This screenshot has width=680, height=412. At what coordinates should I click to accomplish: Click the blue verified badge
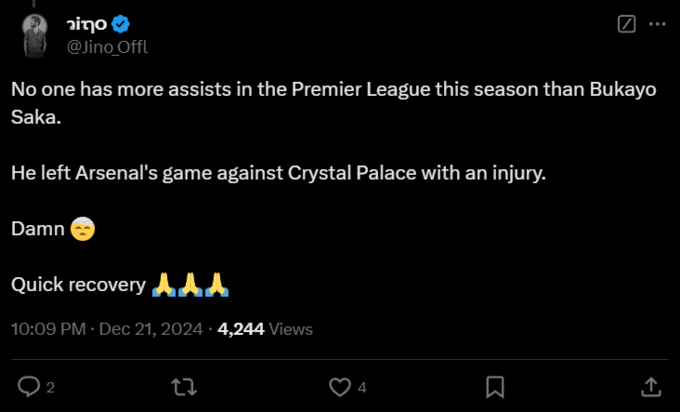point(121,23)
